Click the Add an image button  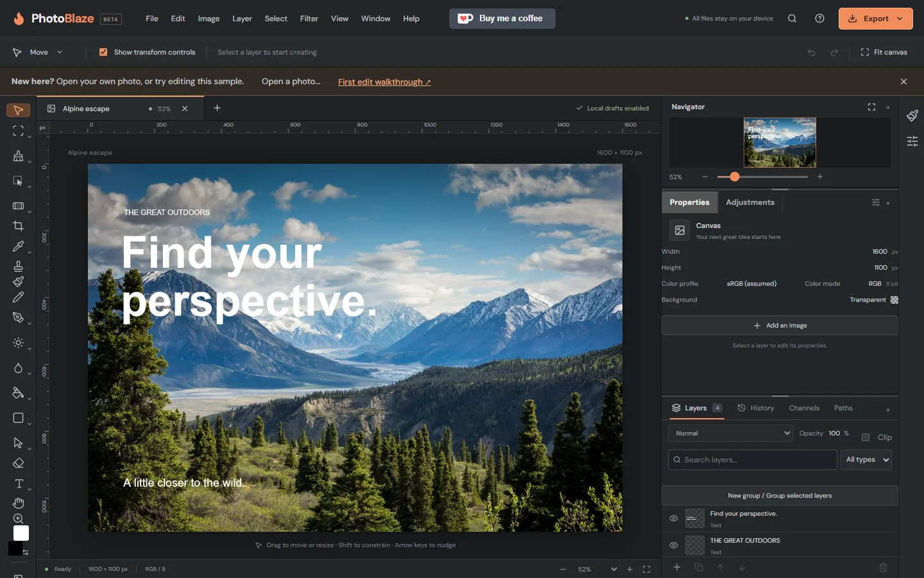[x=780, y=326]
